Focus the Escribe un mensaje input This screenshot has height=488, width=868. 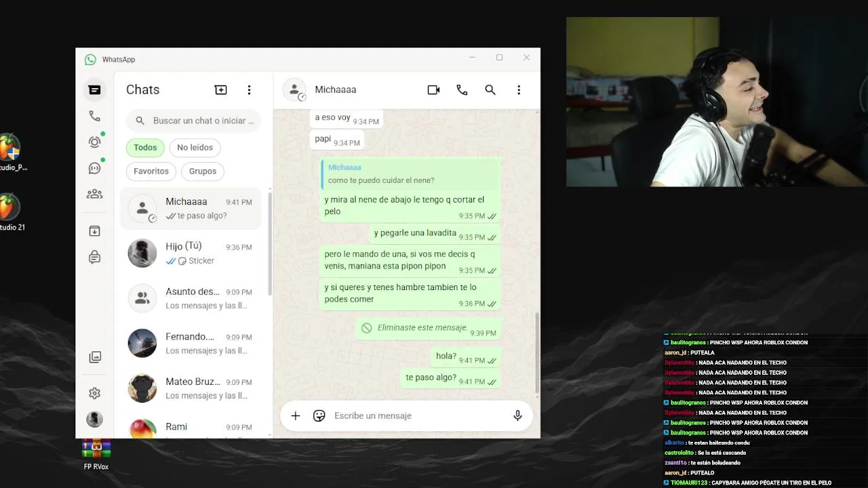coord(418,415)
